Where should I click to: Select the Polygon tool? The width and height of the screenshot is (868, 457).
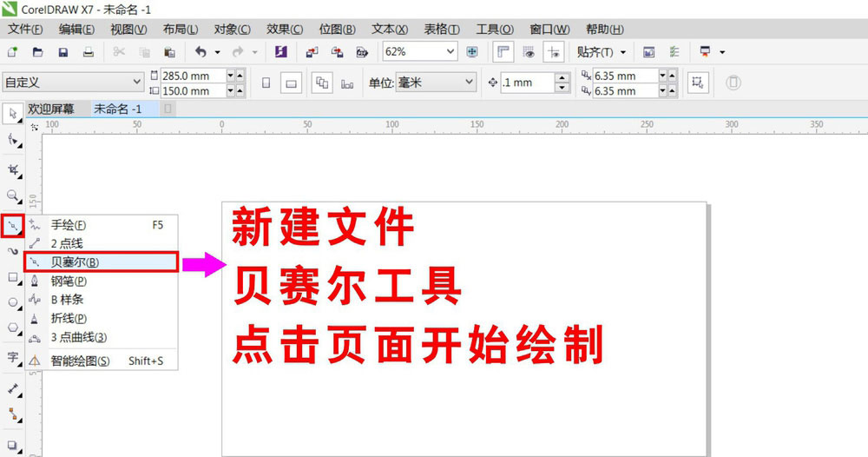coord(13,328)
